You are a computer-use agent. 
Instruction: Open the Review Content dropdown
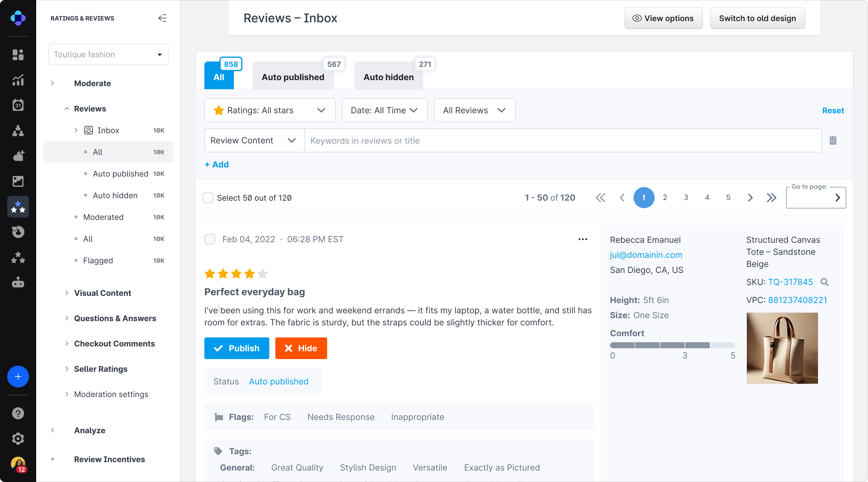pos(254,140)
